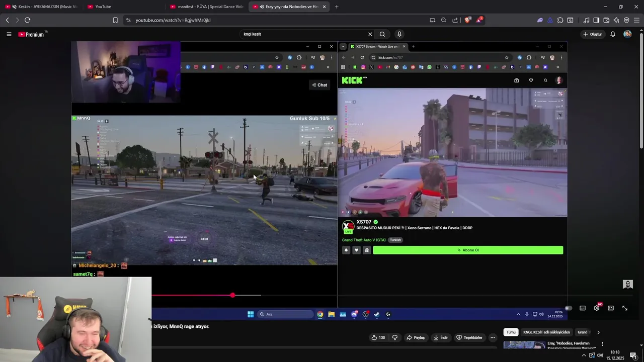Viewport: 644px width, 362px height.
Task: Click the Paylaş share button
Action: tap(416, 337)
